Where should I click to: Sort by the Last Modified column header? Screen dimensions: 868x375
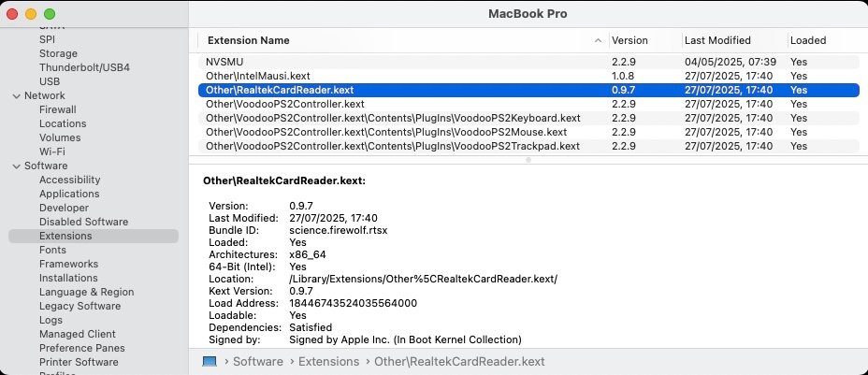click(717, 40)
